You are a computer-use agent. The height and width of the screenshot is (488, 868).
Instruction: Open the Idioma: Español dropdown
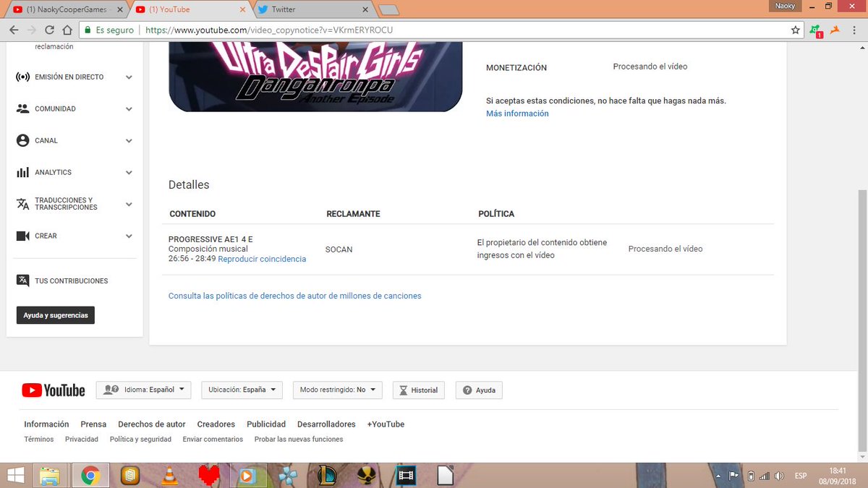coord(143,390)
